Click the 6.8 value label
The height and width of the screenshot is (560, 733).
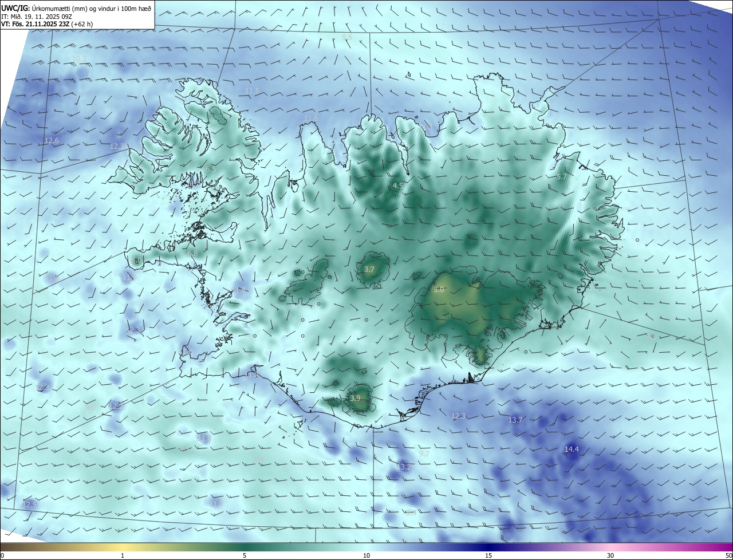click(x=192, y=253)
